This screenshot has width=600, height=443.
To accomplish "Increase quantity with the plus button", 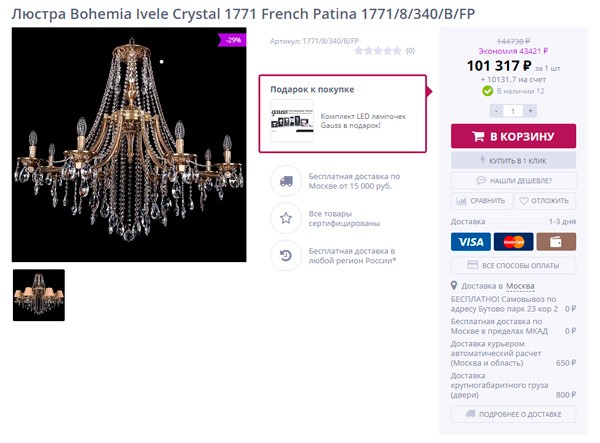I will tap(530, 110).
